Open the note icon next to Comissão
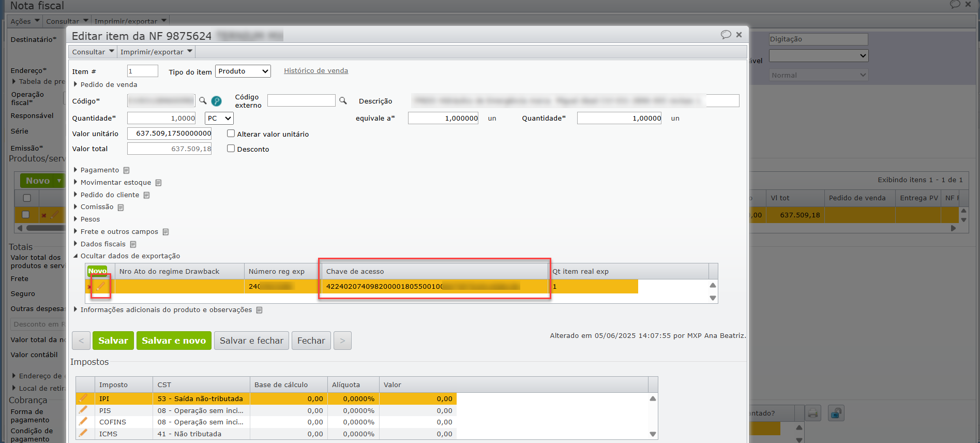Viewport: 980px width, 443px height. pyautogui.click(x=120, y=207)
